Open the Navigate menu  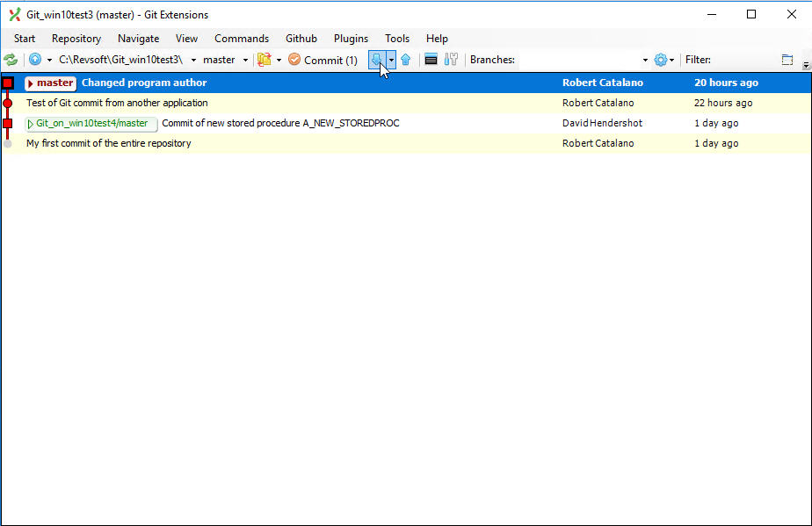138,39
